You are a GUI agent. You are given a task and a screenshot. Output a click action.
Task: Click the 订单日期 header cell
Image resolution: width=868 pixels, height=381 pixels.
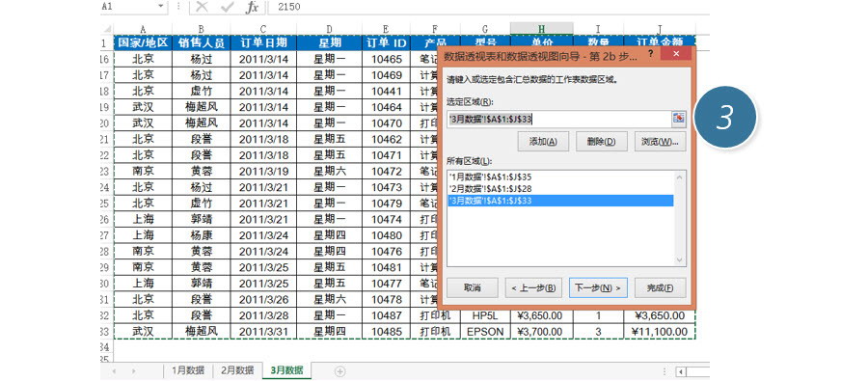(x=263, y=43)
